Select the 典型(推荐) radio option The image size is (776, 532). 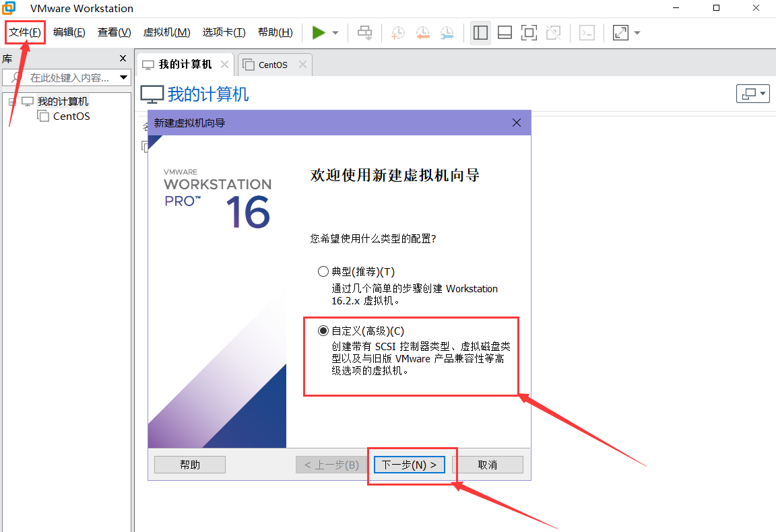323,271
